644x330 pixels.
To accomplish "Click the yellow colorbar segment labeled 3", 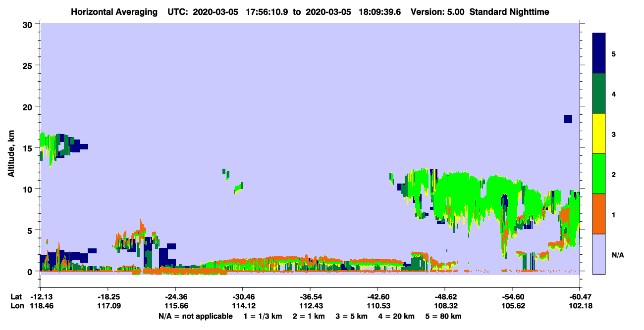I will [599, 134].
